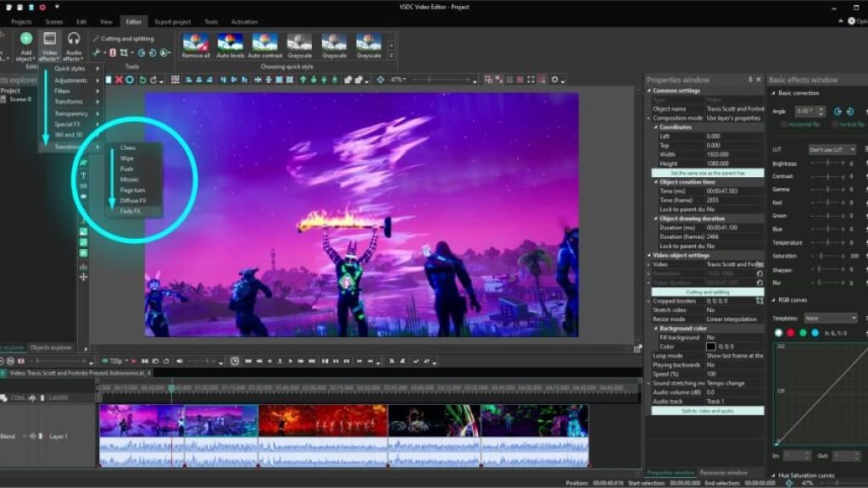Select Page turn transition
The height and width of the screenshot is (488, 868).
[x=133, y=191]
